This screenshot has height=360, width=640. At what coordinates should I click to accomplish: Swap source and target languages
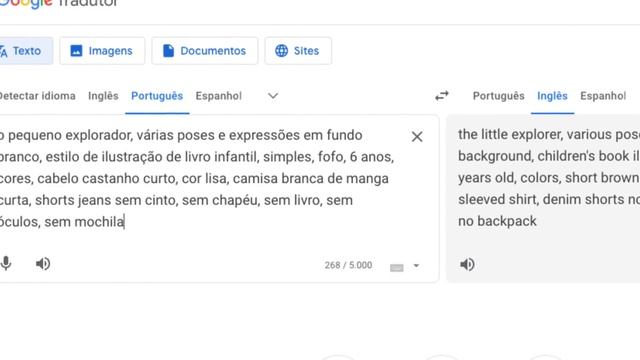coord(442,96)
